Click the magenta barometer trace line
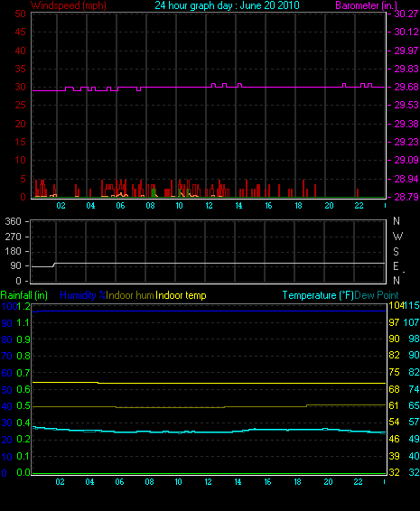The width and height of the screenshot is (420, 511). (209, 87)
